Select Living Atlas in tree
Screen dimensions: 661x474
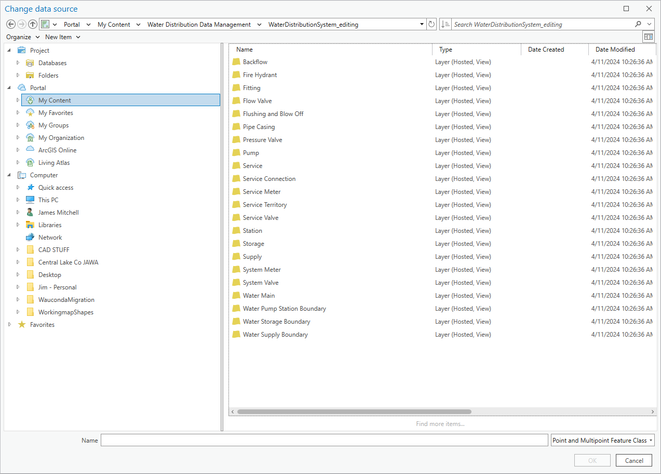pos(54,162)
